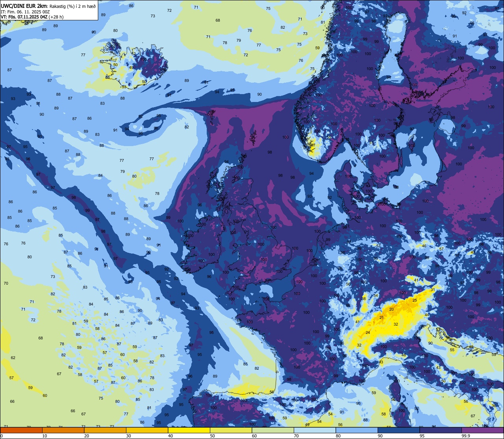This screenshot has height=439, width=504.
Task: Click the humidity value '36' near the map's right edge
Action: (x=494, y=406)
